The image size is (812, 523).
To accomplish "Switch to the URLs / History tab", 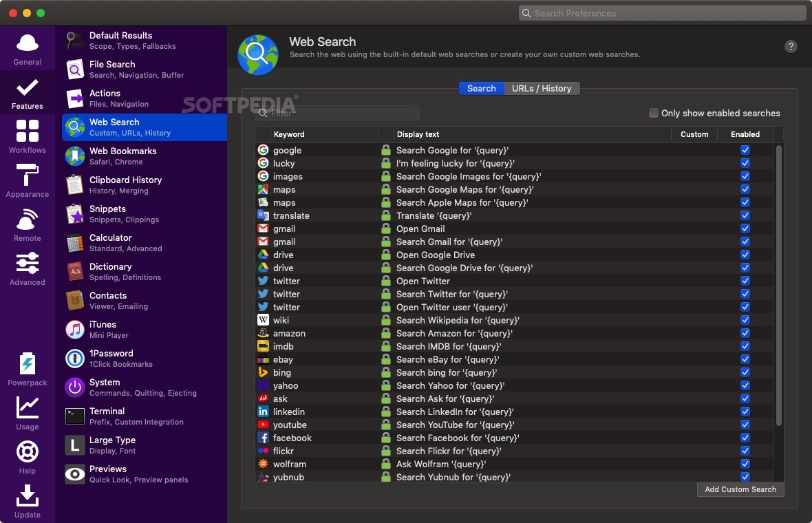I will (542, 89).
